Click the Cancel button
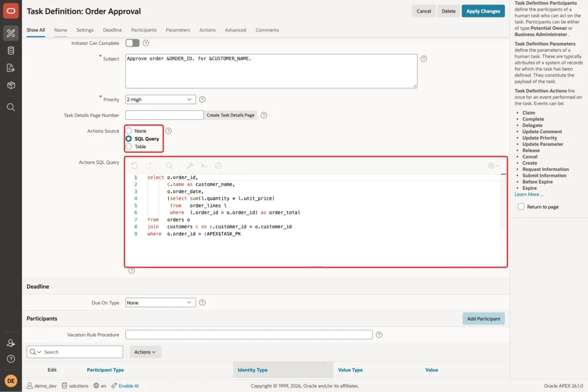 424,11
